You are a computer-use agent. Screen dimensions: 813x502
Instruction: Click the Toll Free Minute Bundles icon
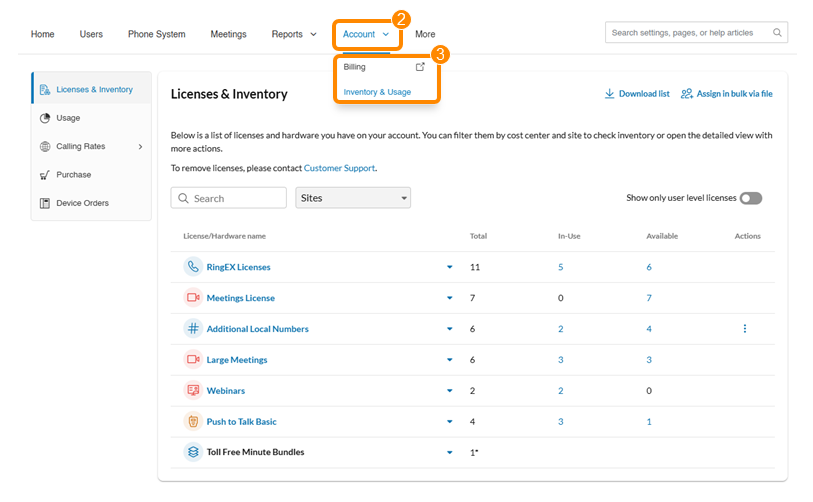pyautogui.click(x=193, y=452)
